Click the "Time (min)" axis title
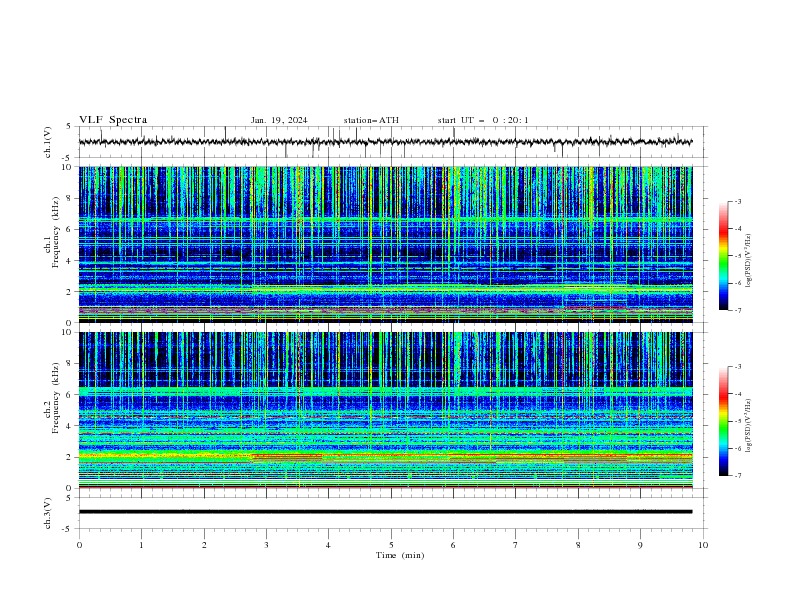This screenshot has height=612, width=792. tap(400, 555)
